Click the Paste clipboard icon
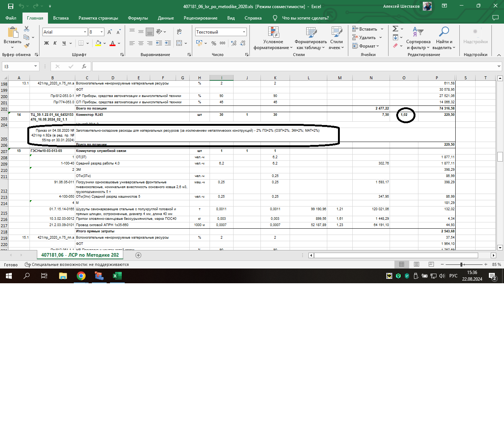This screenshot has width=504, height=447. (13, 33)
